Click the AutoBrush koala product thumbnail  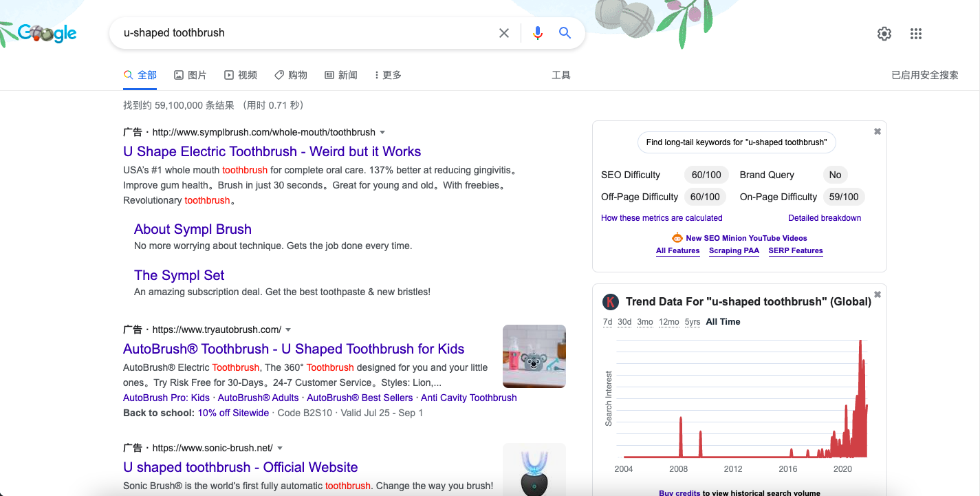tap(534, 356)
